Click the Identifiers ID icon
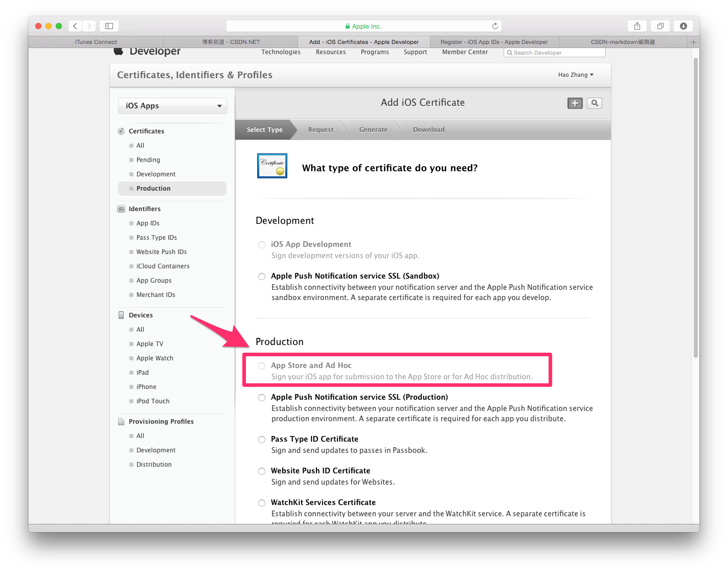728x573 pixels. click(121, 209)
